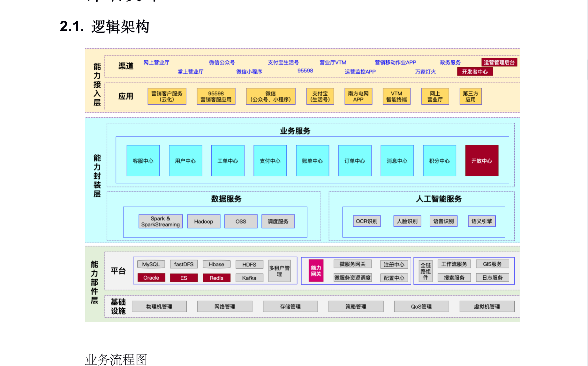Select the 人脸识别 box

coord(407,221)
